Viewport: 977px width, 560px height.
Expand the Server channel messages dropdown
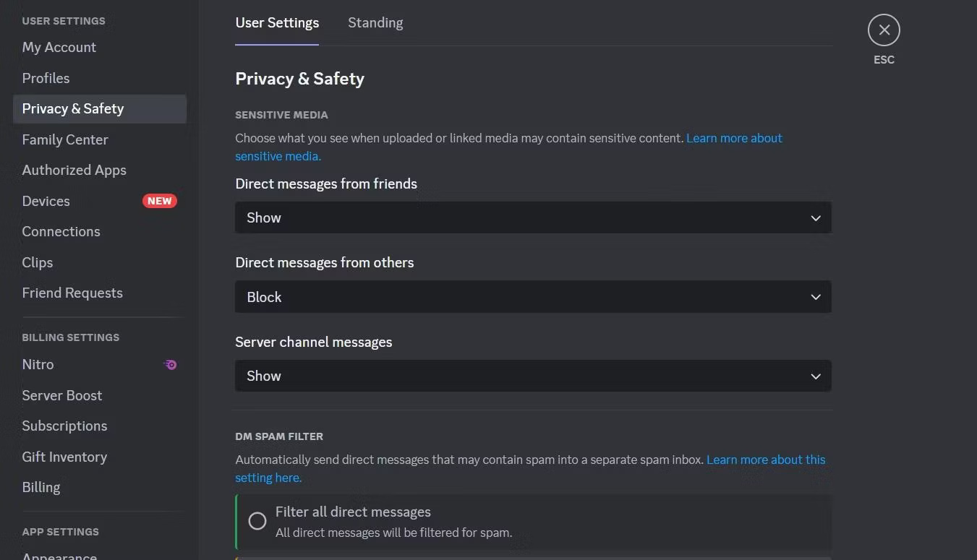tap(533, 376)
